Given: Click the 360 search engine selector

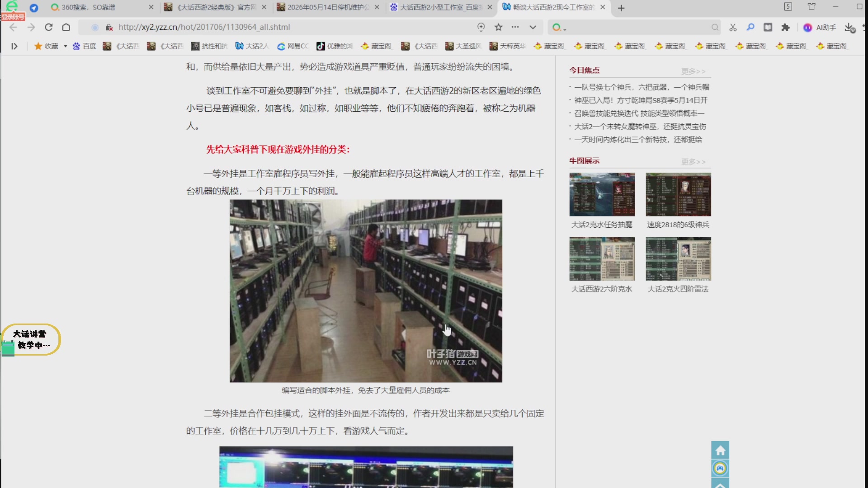Looking at the screenshot, I should (x=559, y=28).
